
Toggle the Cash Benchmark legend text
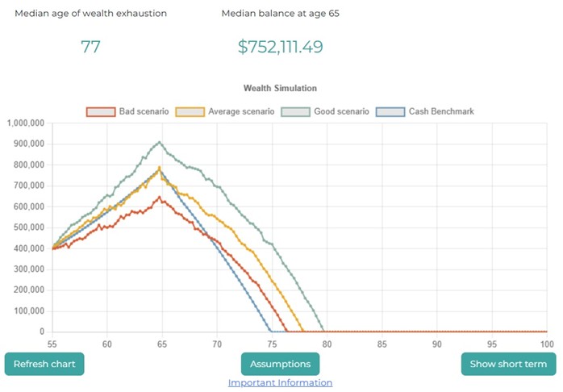(x=440, y=111)
